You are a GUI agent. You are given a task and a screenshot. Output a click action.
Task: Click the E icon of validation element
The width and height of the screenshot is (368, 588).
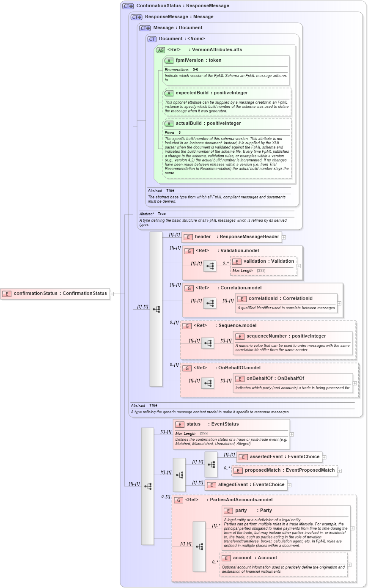(237, 261)
